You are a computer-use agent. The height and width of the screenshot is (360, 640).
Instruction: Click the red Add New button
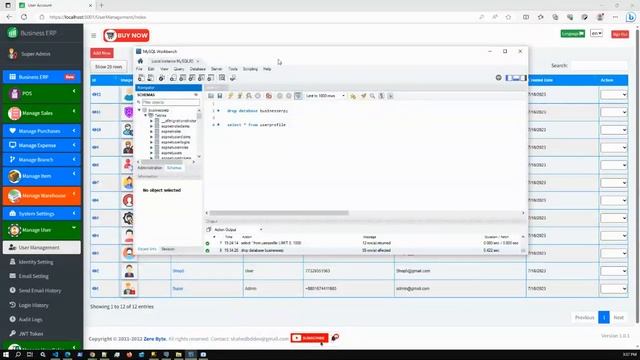(x=102, y=53)
